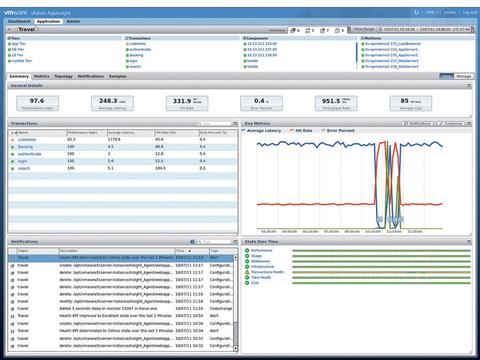The width and height of the screenshot is (480, 360).
Task: Click the third inventory count icon showing 7
Action: click(324, 30)
